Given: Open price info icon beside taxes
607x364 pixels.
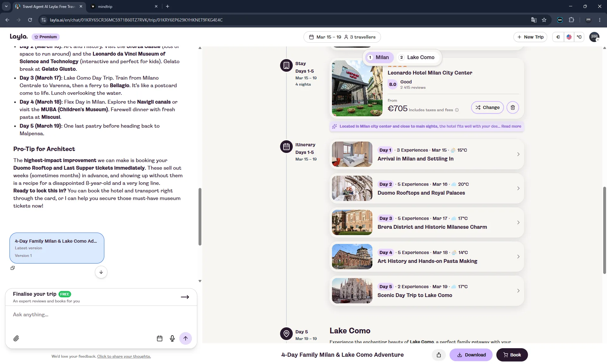Looking at the screenshot, I should [457, 110].
